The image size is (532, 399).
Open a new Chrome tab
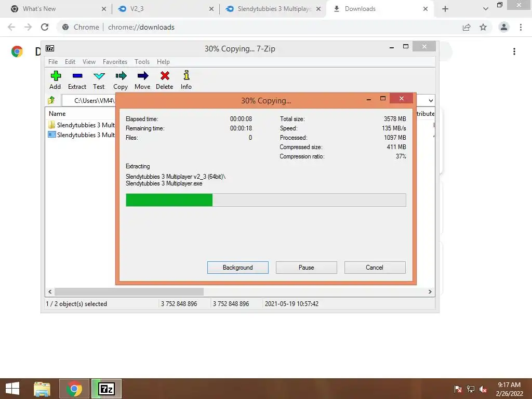445,9
